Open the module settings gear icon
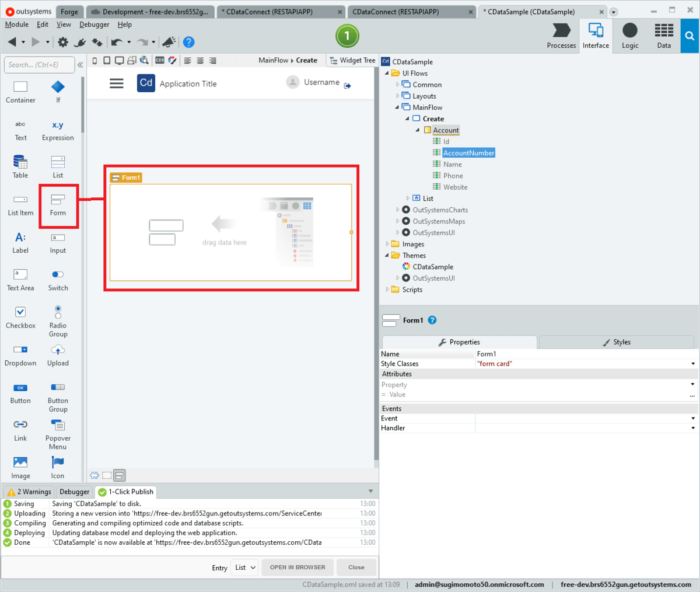This screenshot has height=592, width=700. (63, 42)
